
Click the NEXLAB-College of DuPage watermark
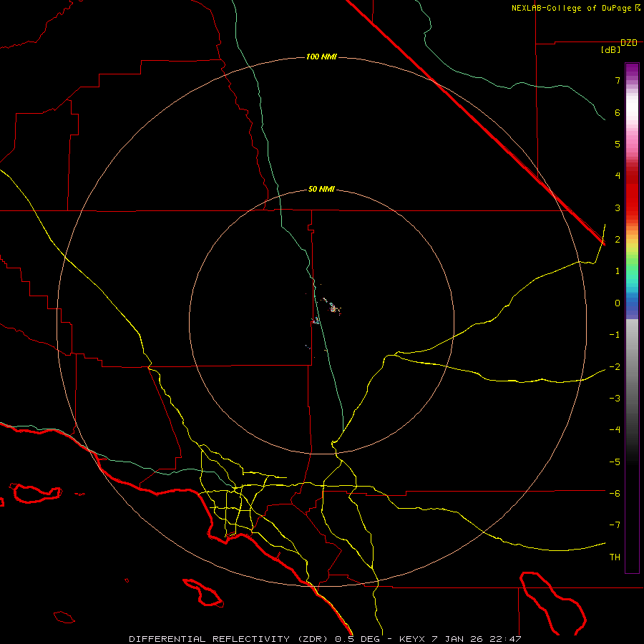point(575,8)
